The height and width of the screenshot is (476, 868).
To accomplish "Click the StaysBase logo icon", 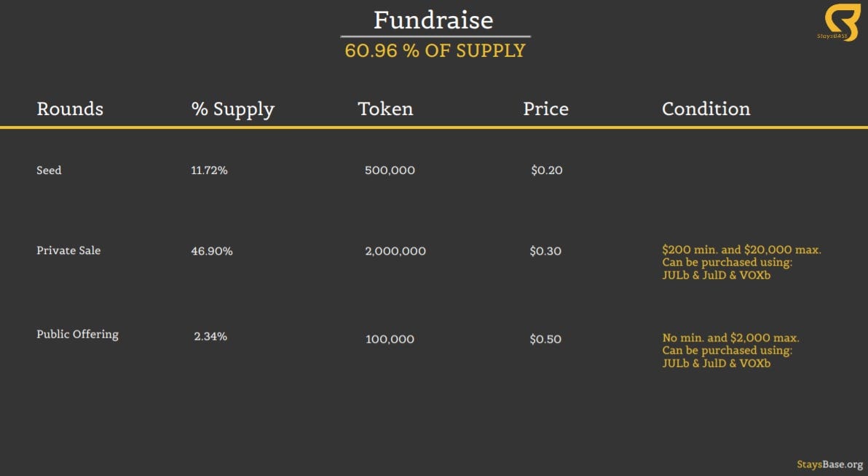I will click(842, 23).
